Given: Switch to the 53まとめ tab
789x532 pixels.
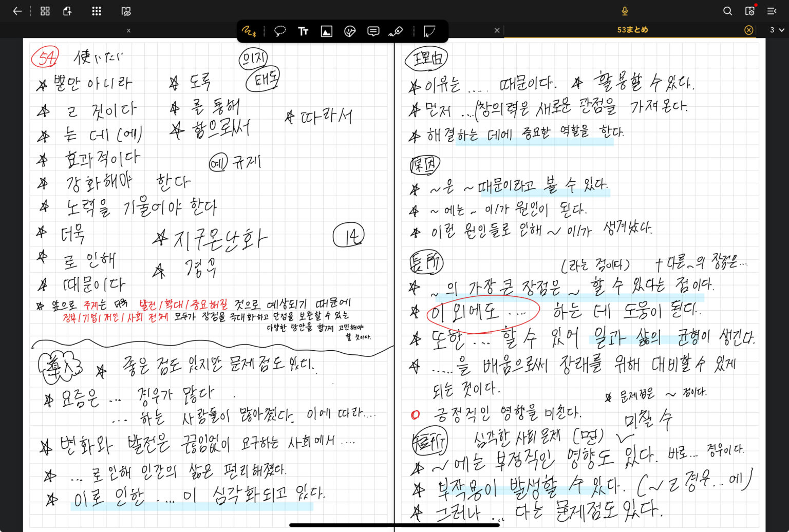Looking at the screenshot, I should (632, 30).
